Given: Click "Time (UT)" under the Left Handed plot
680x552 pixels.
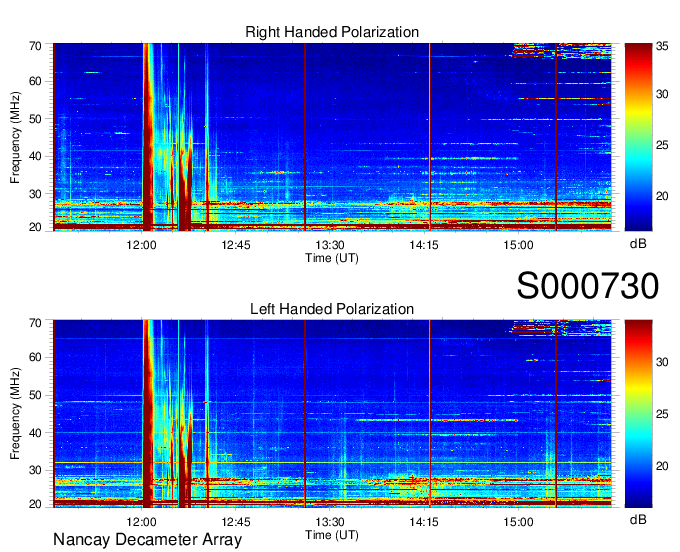Looking at the screenshot, I should pos(332,535).
